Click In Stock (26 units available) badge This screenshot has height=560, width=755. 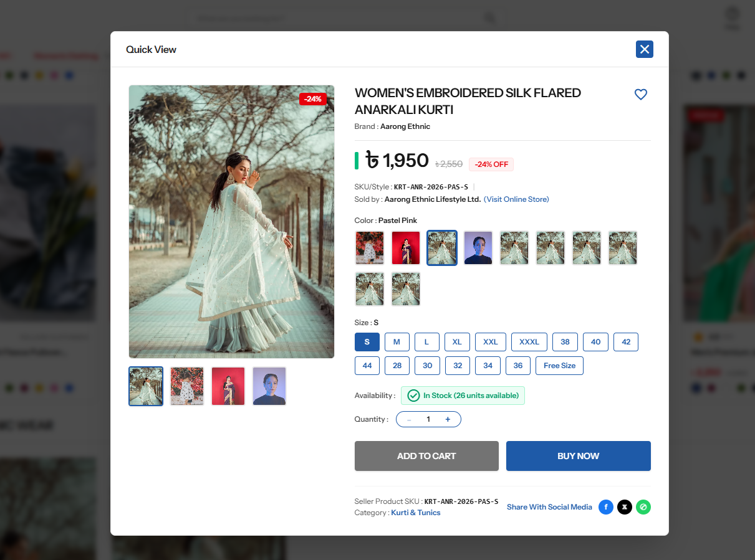[x=463, y=396]
